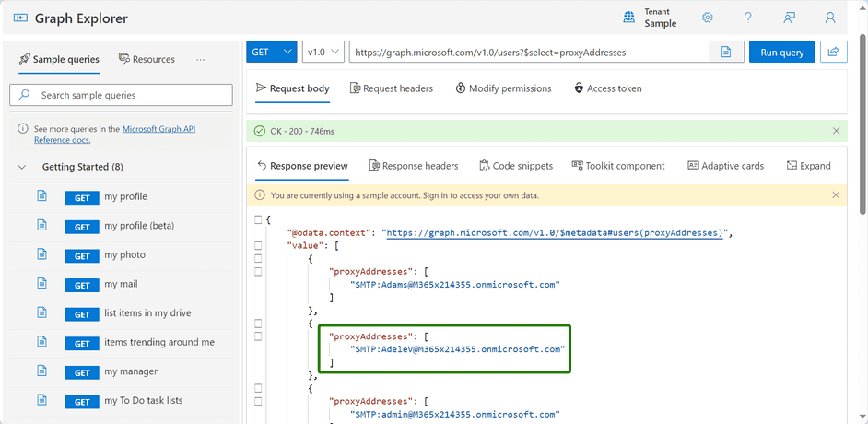The width and height of the screenshot is (868, 424).
Task: Click the "SMTP:Adams@M365x214355.onmicrosoft.com" value
Action: [x=455, y=285]
